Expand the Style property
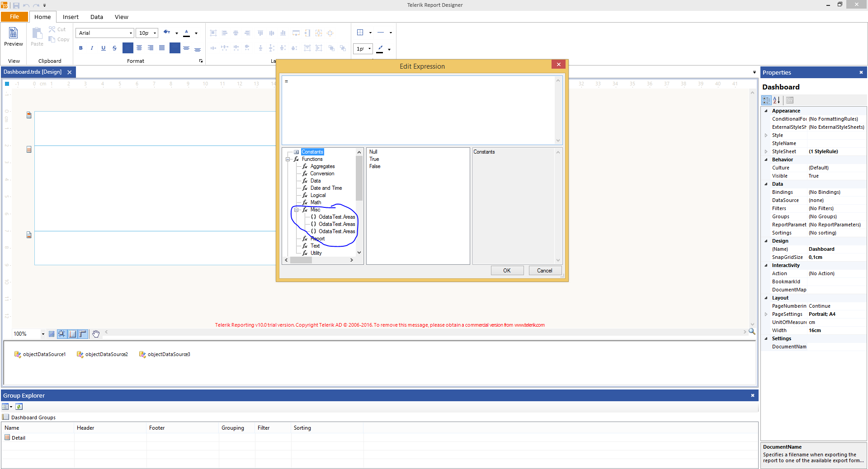Image resolution: width=868 pixels, height=469 pixels. pos(766,135)
